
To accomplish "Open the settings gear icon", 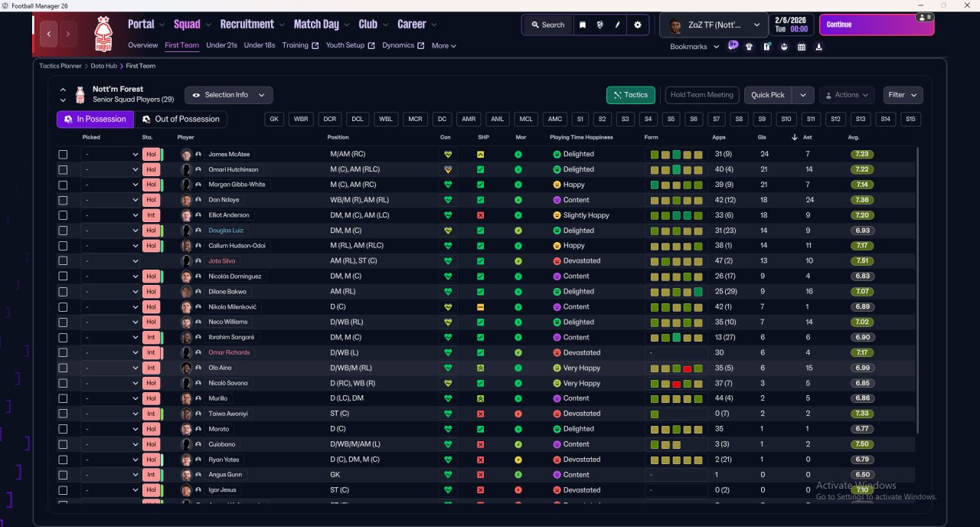I will 638,25.
